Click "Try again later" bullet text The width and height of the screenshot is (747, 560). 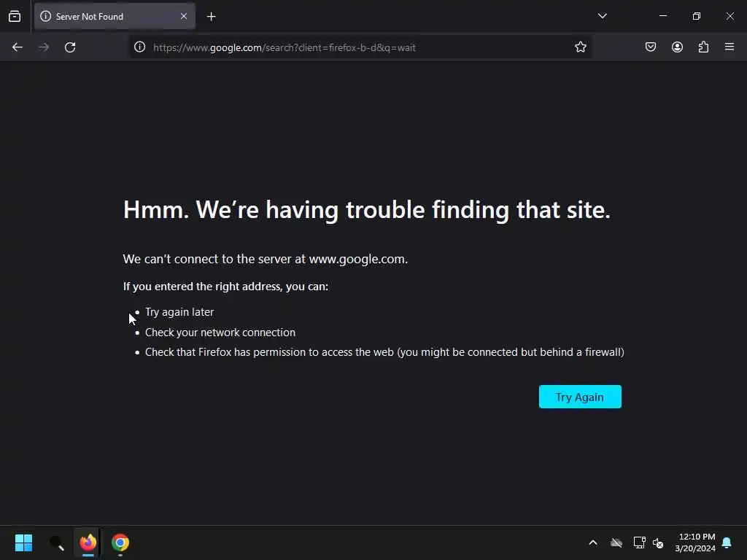(x=179, y=312)
